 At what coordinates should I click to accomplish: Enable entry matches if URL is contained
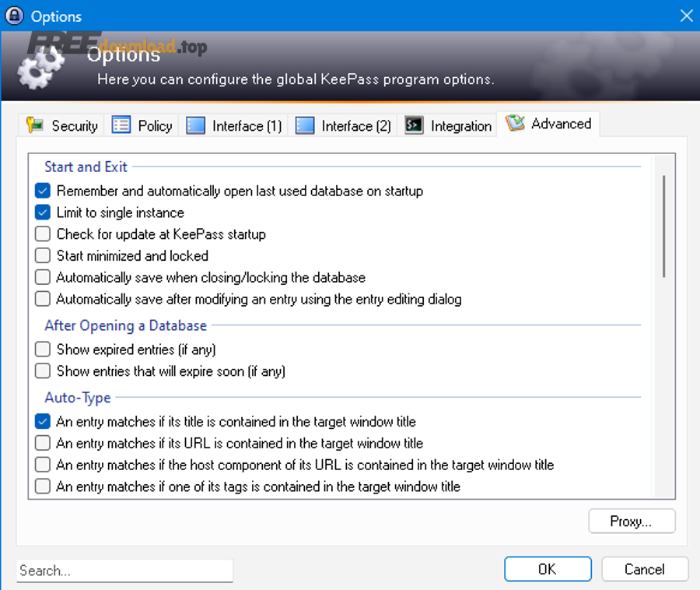43,444
